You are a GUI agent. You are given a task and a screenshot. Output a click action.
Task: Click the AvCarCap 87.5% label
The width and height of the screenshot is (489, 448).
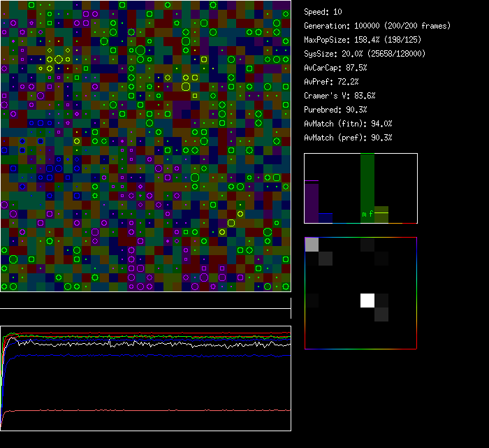(x=335, y=68)
